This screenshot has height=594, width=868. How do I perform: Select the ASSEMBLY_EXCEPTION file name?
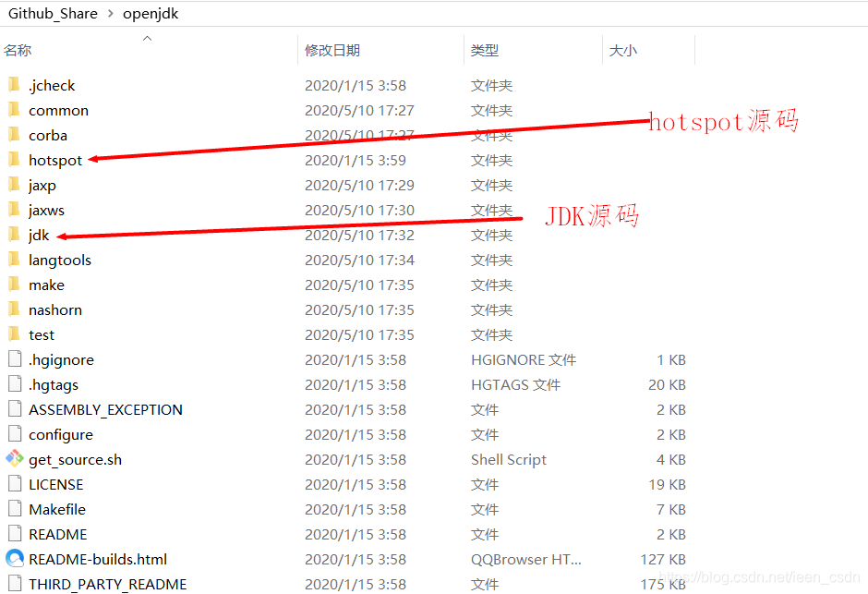(106, 409)
